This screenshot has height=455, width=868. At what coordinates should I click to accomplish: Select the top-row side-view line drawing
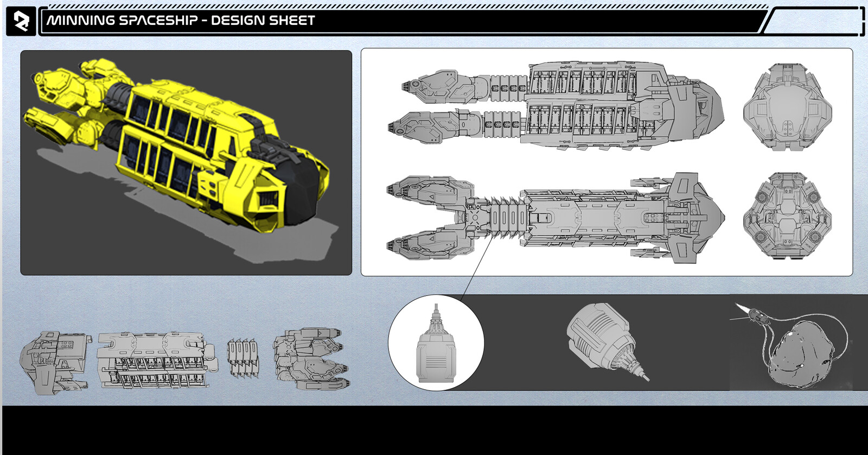(x=556, y=106)
